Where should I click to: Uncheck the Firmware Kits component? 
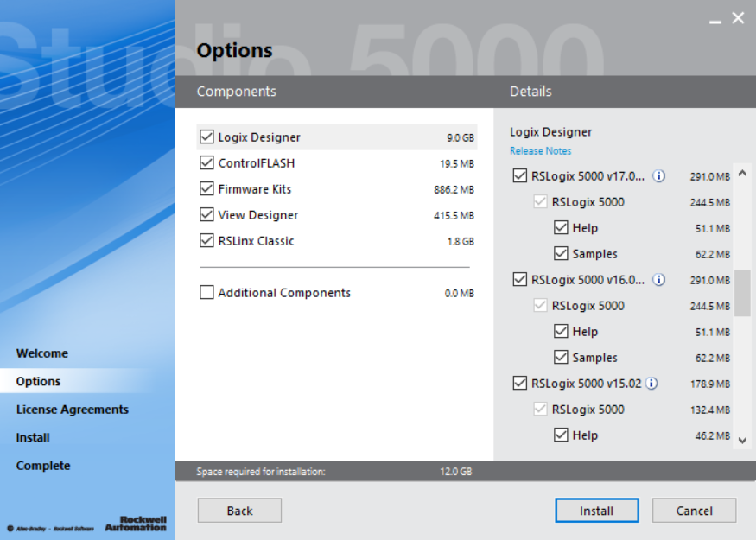(206, 188)
